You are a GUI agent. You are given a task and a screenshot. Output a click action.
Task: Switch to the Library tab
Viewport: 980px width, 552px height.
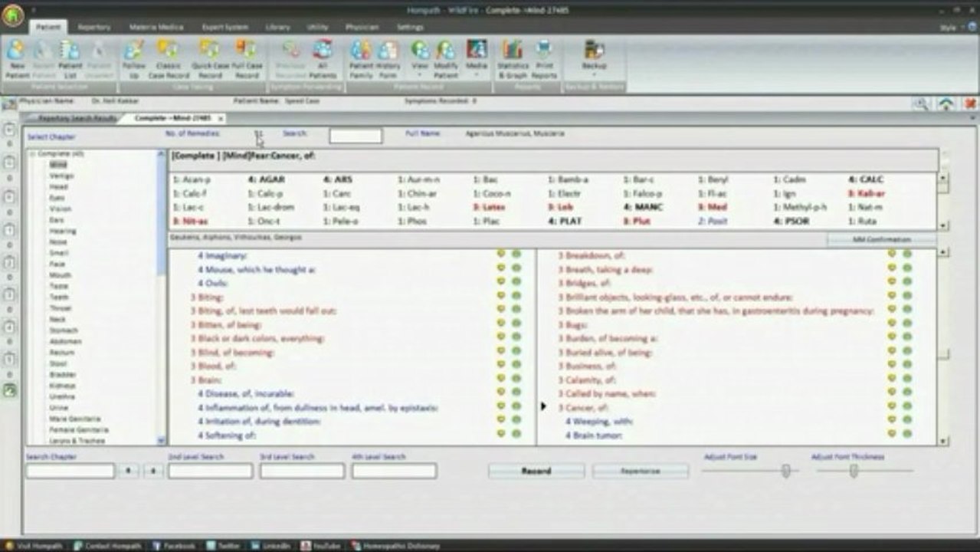click(x=277, y=27)
